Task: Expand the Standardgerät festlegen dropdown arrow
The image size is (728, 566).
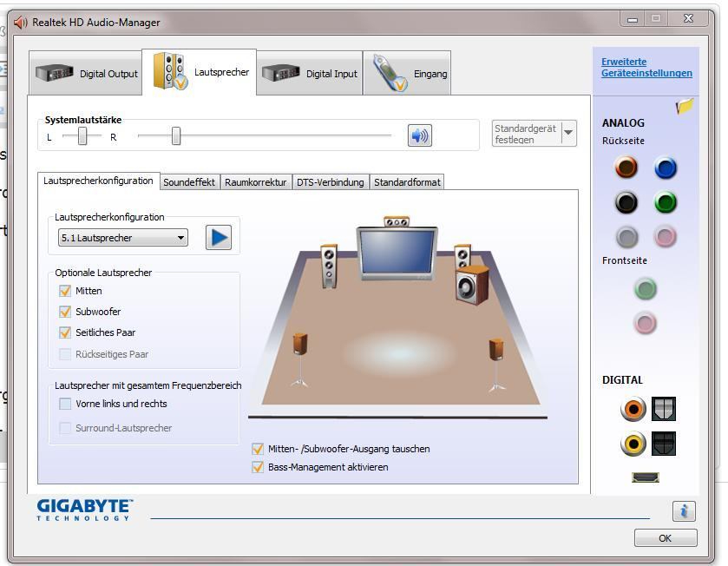Action: pos(568,134)
